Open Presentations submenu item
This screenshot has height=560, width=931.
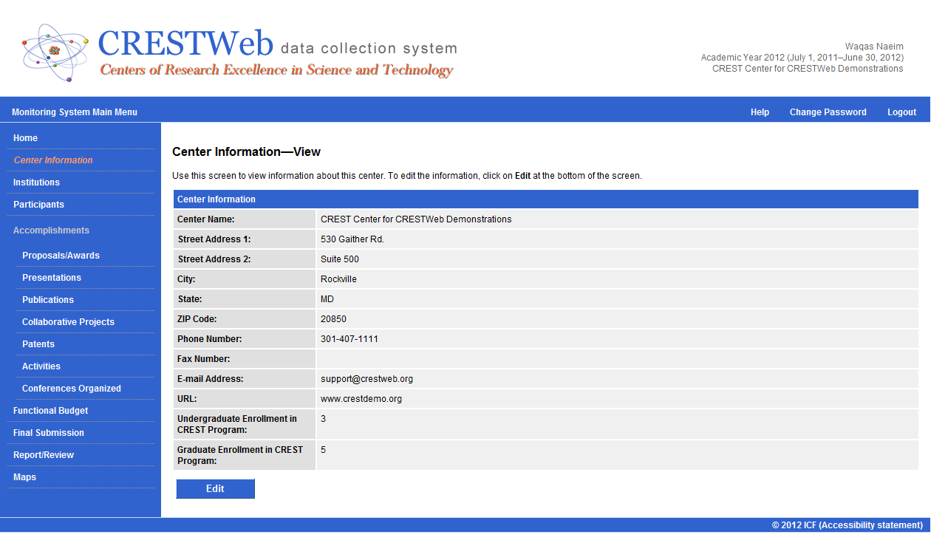tap(52, 278)
